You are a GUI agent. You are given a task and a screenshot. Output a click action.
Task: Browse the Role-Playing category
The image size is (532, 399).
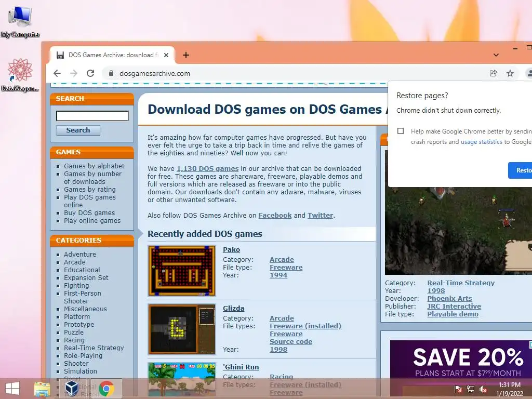(83, 355)
